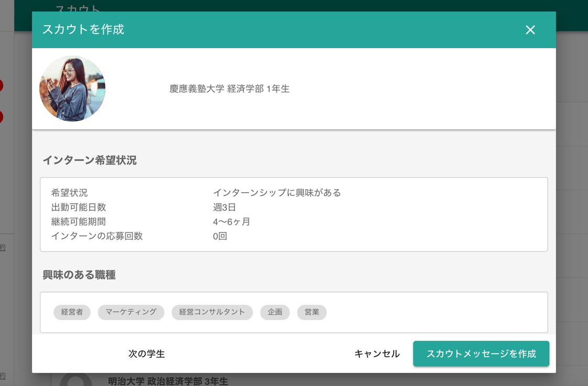This screenshot has height=386, width=588.
Task: Click the 興味のある職種 heading
Action: pos(79,275)
